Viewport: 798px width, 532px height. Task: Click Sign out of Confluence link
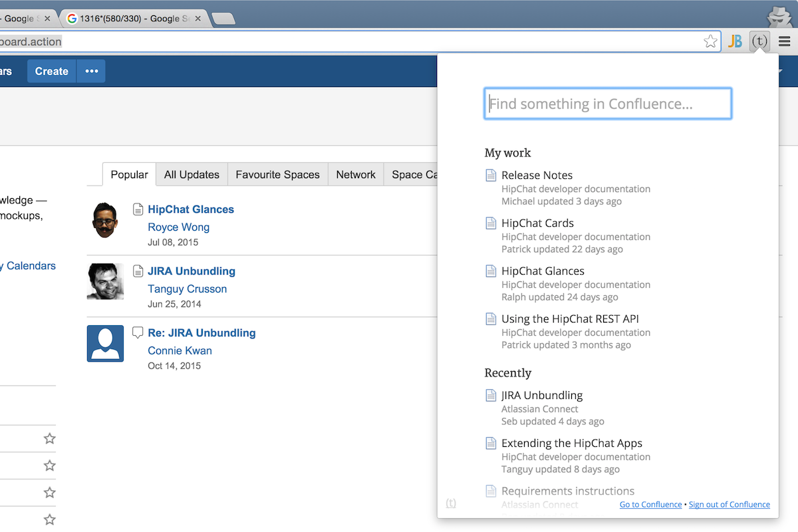pyautogui.click(x=730, y=505)
